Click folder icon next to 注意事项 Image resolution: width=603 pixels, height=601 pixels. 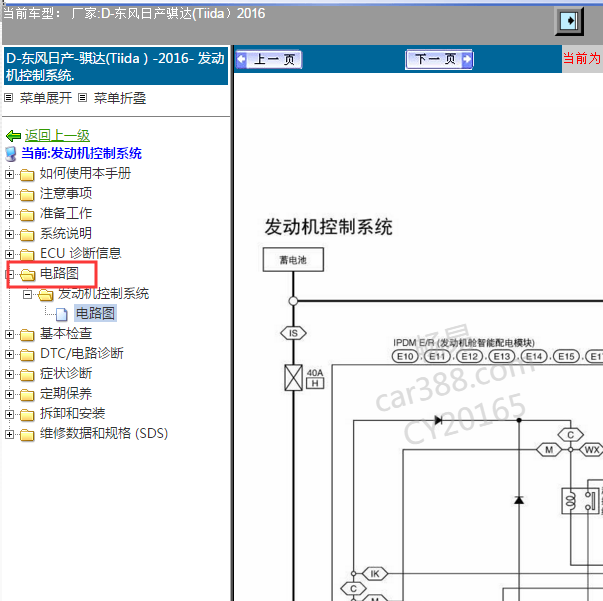coord(27,195)
